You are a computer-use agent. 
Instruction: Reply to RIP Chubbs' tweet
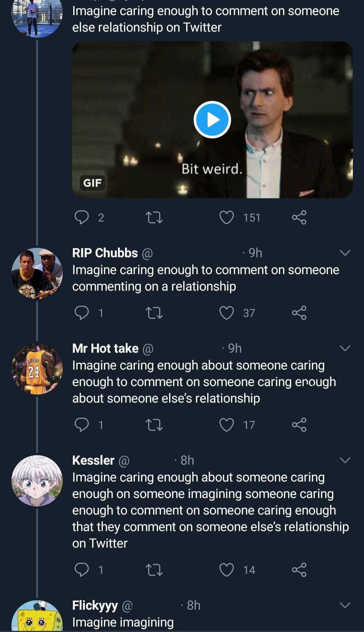click(82, 313)
